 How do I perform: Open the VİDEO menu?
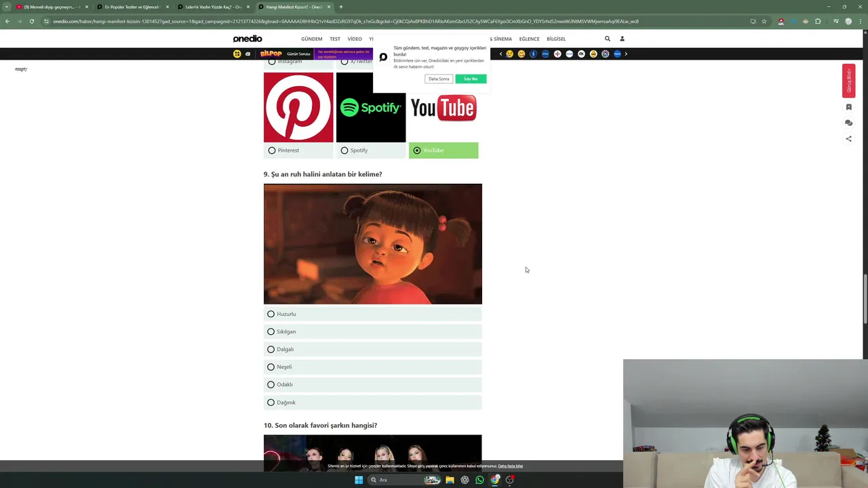[x=355, y=39]
